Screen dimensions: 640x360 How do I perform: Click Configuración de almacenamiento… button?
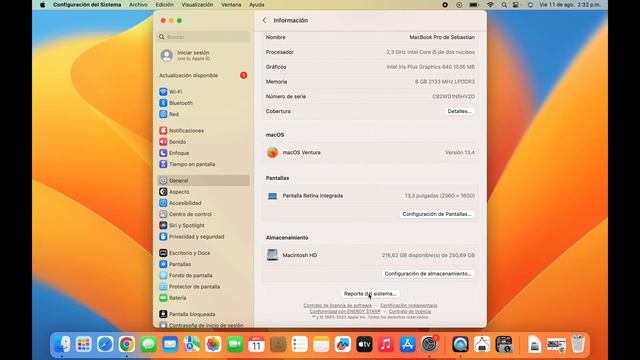(x=428, y=273)
